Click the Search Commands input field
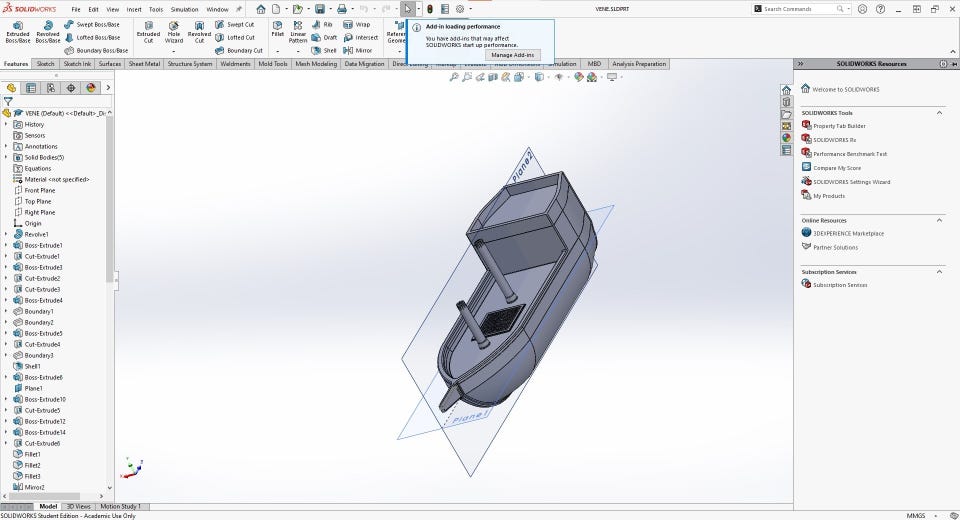 tap(799, 9)
